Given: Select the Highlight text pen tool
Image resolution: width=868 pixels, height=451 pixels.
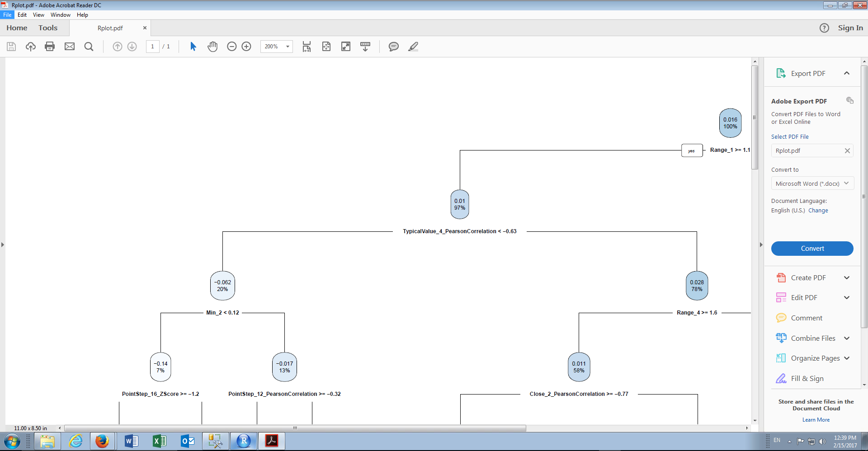Looking at the screenshot, I should pyautogui.click(x=413, y=47).
